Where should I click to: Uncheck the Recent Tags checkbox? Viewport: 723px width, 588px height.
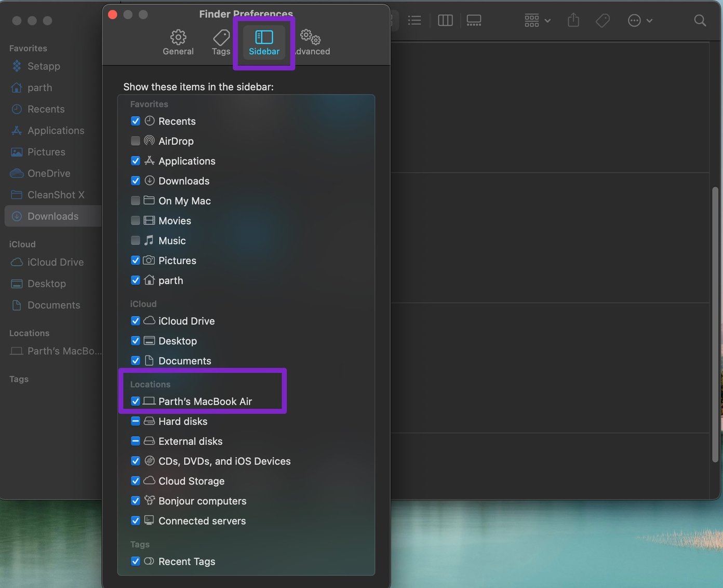coord(136,561)
